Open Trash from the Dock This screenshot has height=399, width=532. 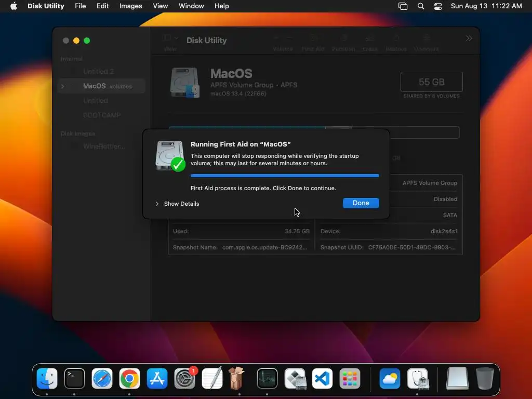(485, 378)
